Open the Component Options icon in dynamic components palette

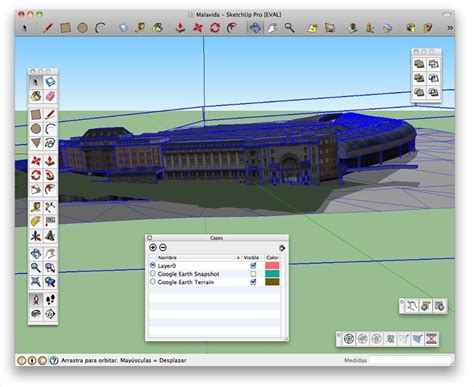click(x=425, y=306)
